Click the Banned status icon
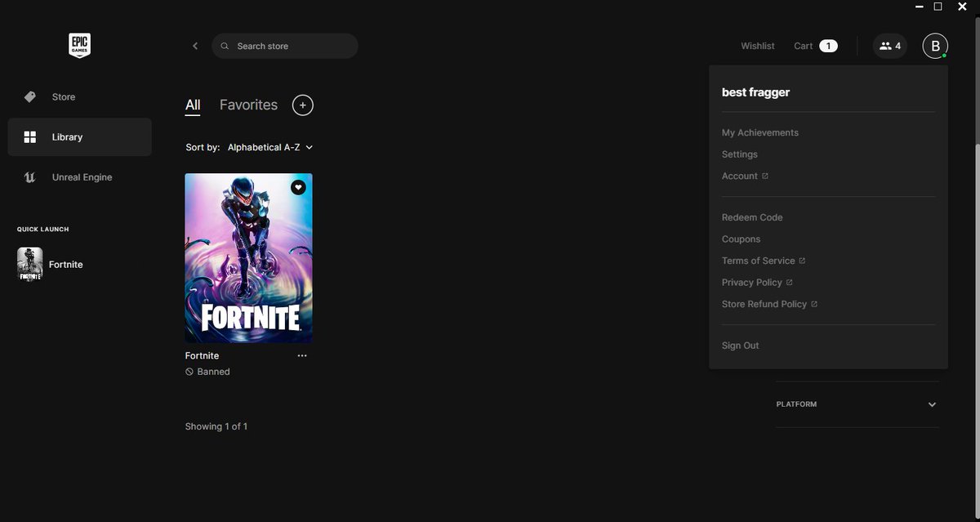The height and width of the screenshot is (522, 980). tap(189, 372)
